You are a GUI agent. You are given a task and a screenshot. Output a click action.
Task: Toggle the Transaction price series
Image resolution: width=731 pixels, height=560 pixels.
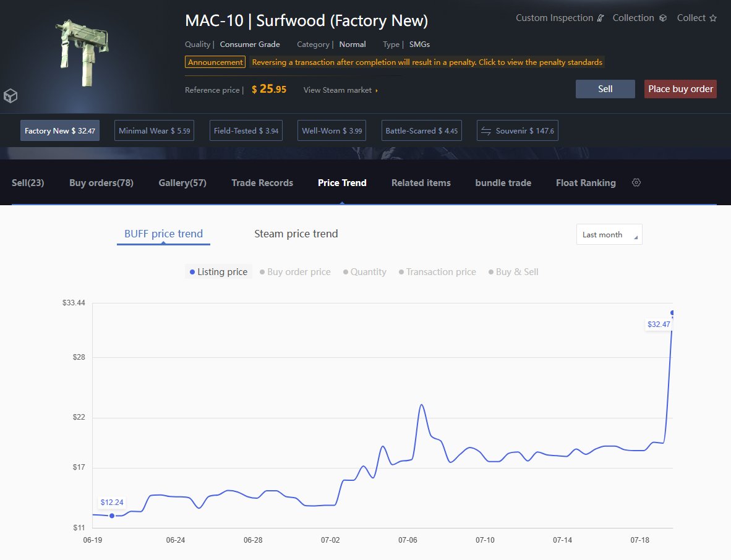pos(437,271)
